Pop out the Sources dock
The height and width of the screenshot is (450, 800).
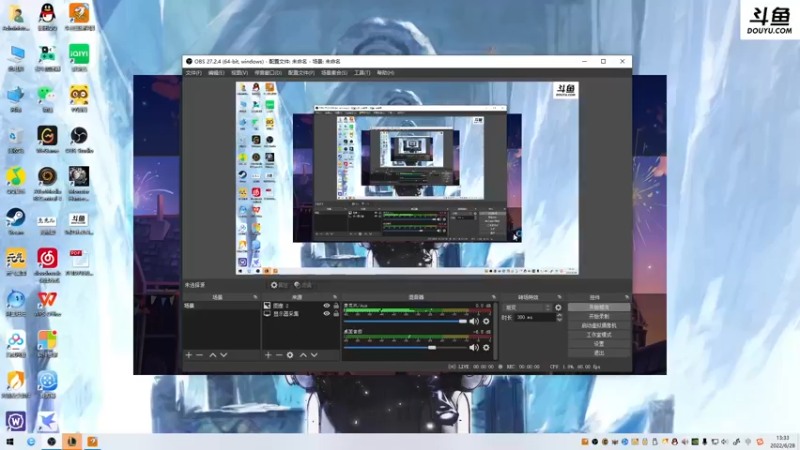pos(335,297)
